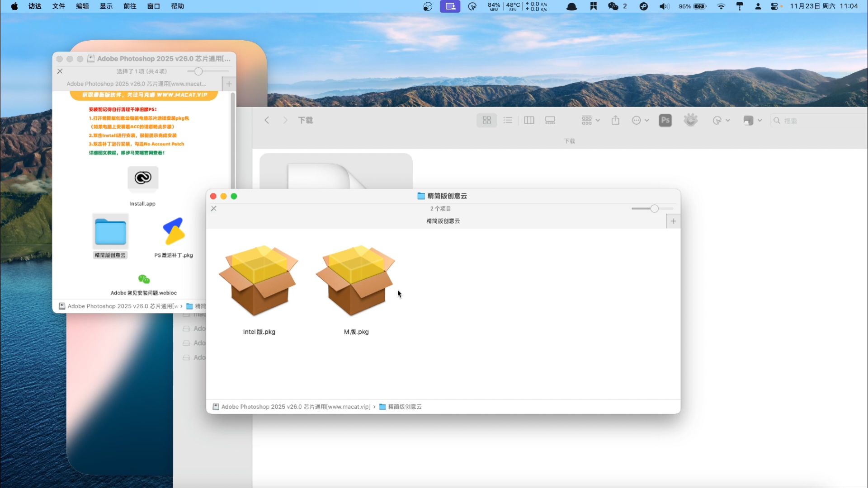This screenshot has height=488, width=868.
Task: Click the gear-face app icon in Downloads toolbar
Action: coord(690,120)
